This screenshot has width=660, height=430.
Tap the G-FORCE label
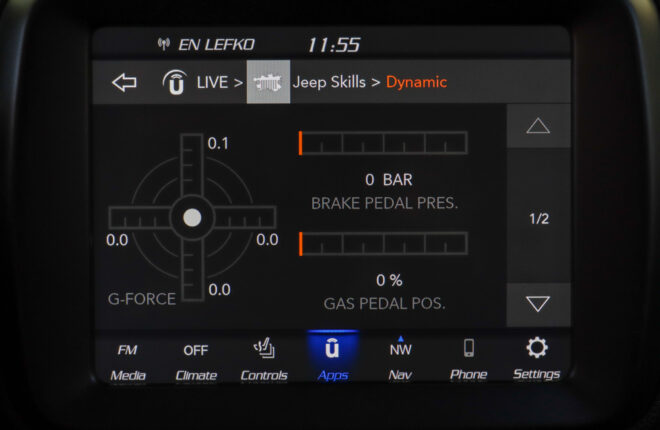coord(142,299)
